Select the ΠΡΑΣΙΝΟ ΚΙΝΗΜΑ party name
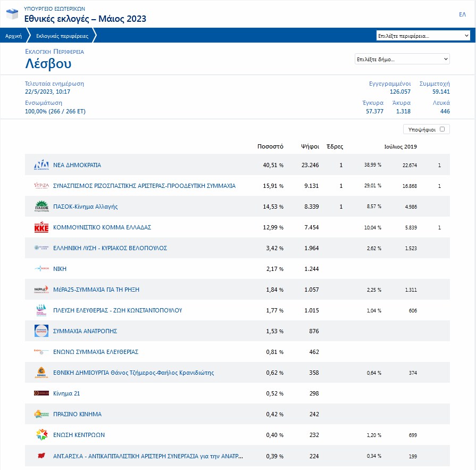 point(77,414)
